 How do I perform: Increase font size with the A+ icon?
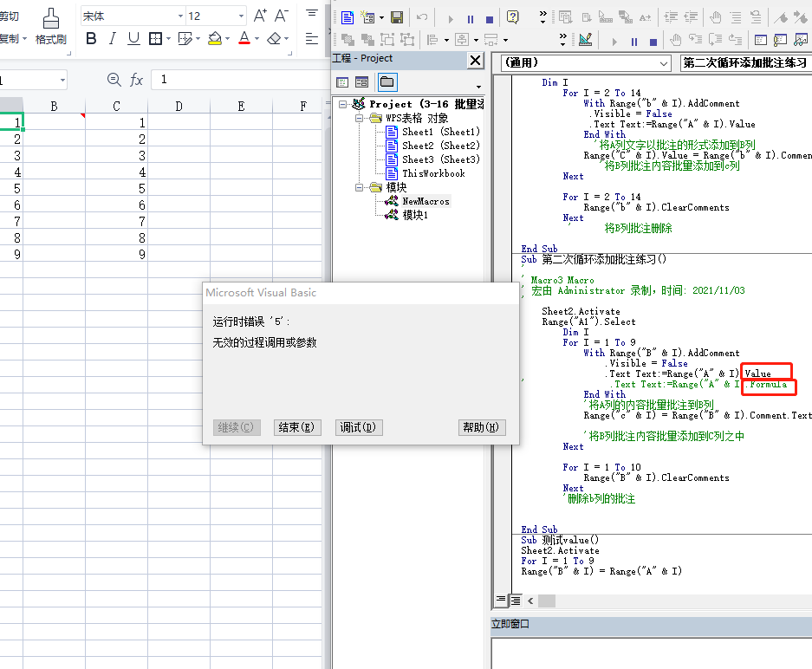pos(260,16)
